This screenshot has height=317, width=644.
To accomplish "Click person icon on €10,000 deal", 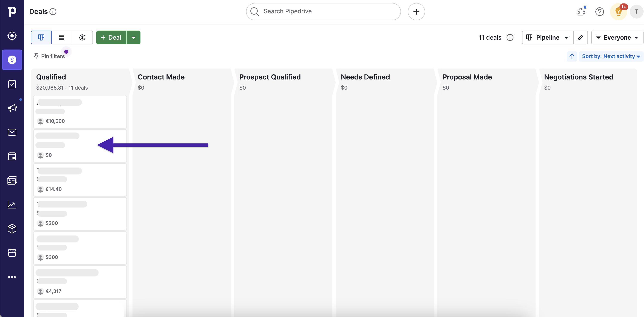I will click(40, 121).
